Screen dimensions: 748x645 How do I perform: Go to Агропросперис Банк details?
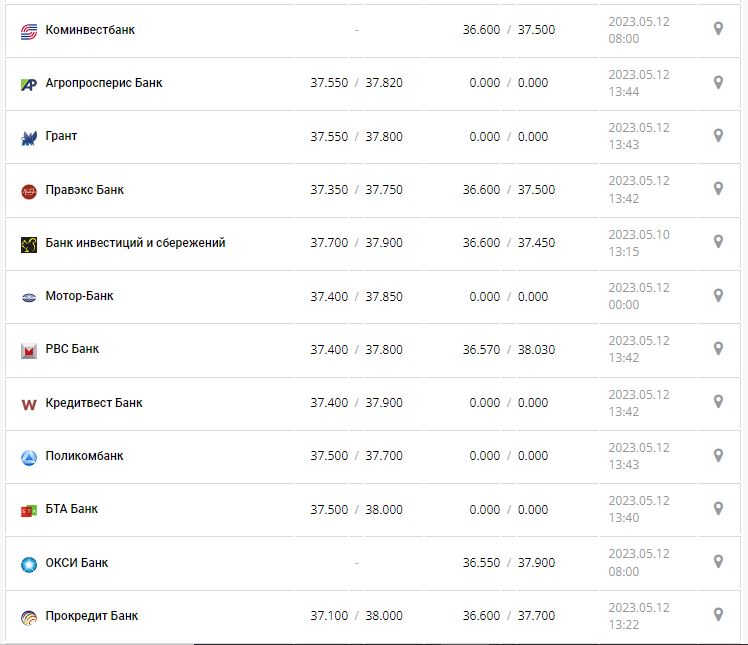[x=104, y=83]
